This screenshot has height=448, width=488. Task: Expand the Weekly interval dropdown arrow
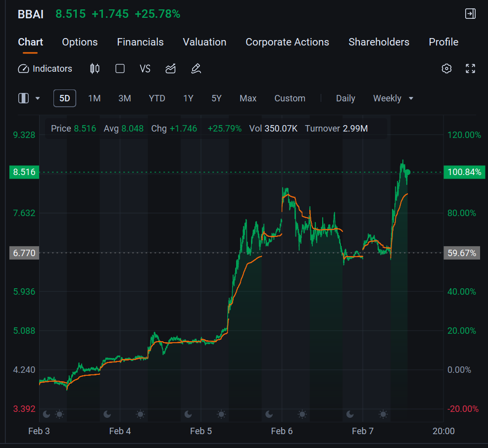tap(411, 98)
